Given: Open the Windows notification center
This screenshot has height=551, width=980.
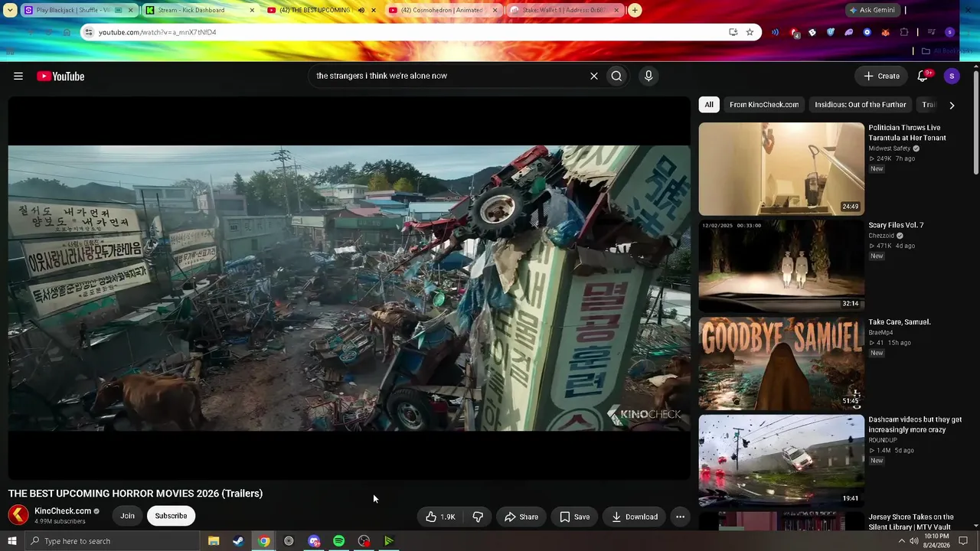Looking at the screenshot, I should tap(963, 541).
